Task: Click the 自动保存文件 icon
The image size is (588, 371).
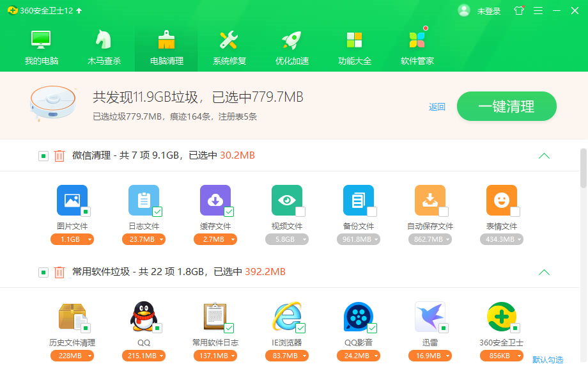Action: click(x=430, y=200)
